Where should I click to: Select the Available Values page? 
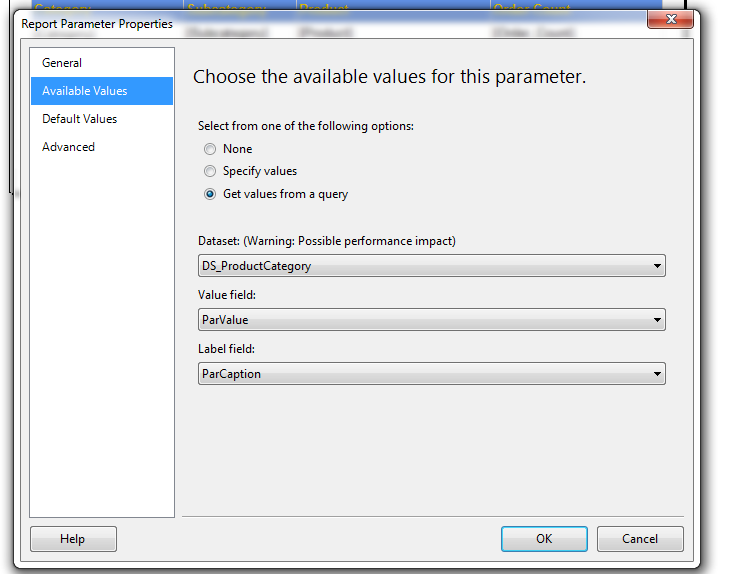pyautogui.click(x=84, y=91)
